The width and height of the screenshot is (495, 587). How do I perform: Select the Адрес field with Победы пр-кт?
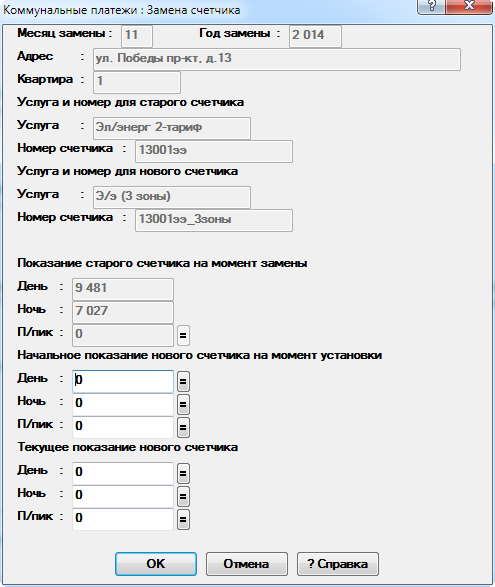[277, 59]
